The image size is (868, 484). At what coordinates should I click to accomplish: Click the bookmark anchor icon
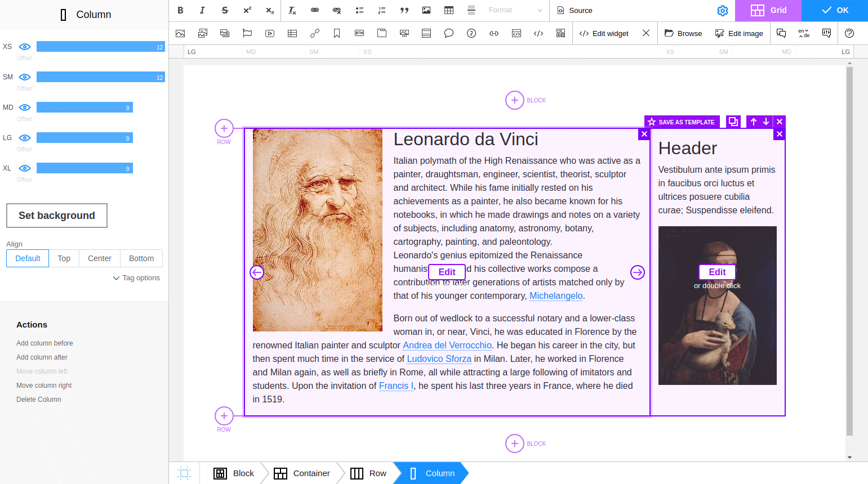pyautogui.click(x=337, y=33)
